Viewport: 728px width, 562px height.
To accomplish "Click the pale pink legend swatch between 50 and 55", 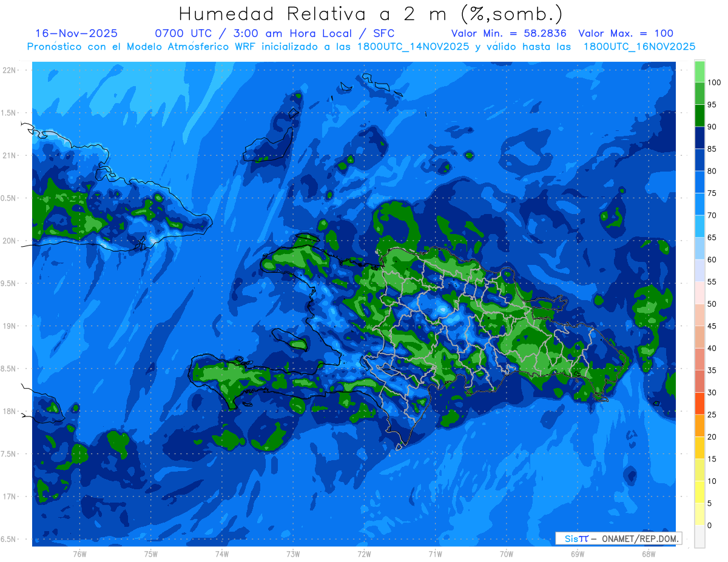I will [x=699, y=293].
